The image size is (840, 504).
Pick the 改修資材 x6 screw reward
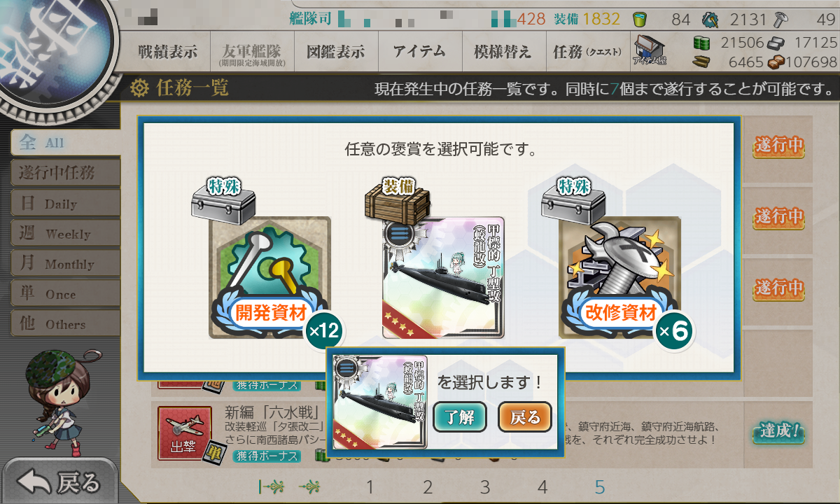coord(619,279)
